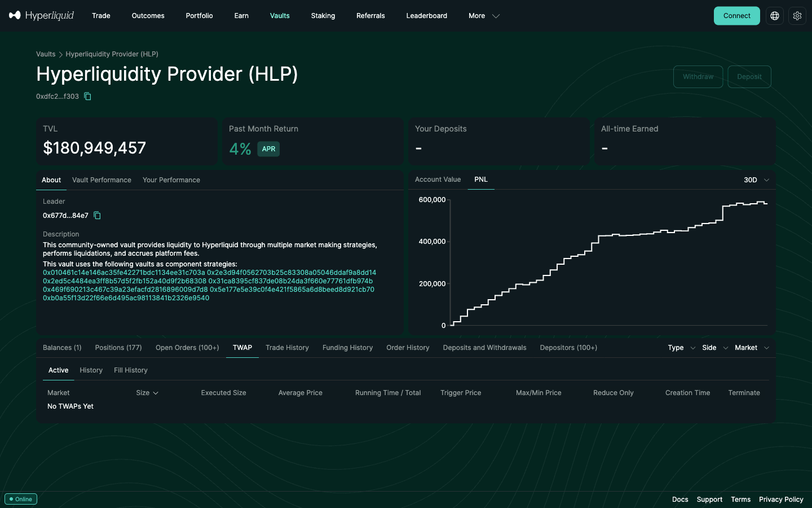This screenshot has height=508, width=812.
Task: Show the Account Value chart
Action: pos(438,179)
